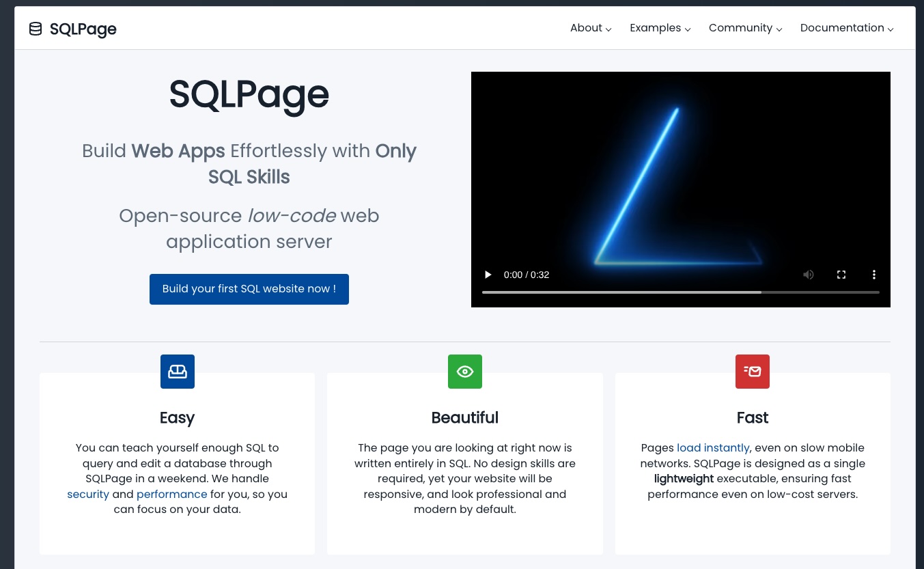Follow the load instantly link

[713, 448]
